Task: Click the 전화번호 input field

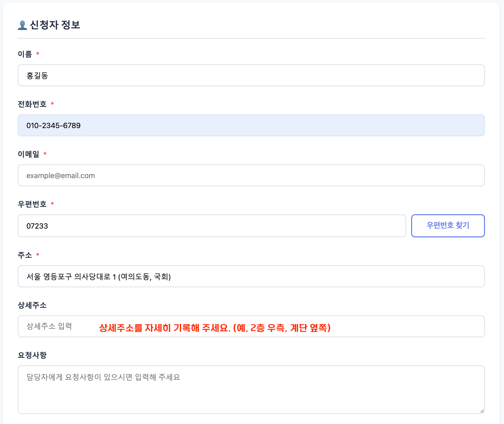Action: pos(251,125)
